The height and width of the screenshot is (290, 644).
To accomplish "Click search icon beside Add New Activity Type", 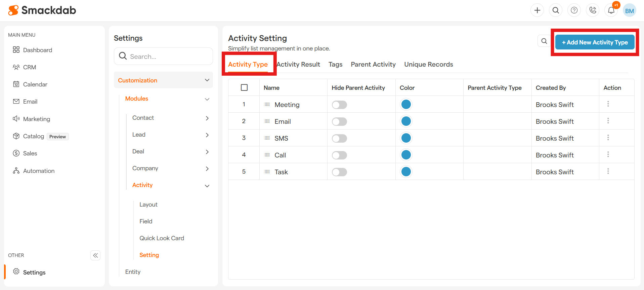I will [544, 41].
